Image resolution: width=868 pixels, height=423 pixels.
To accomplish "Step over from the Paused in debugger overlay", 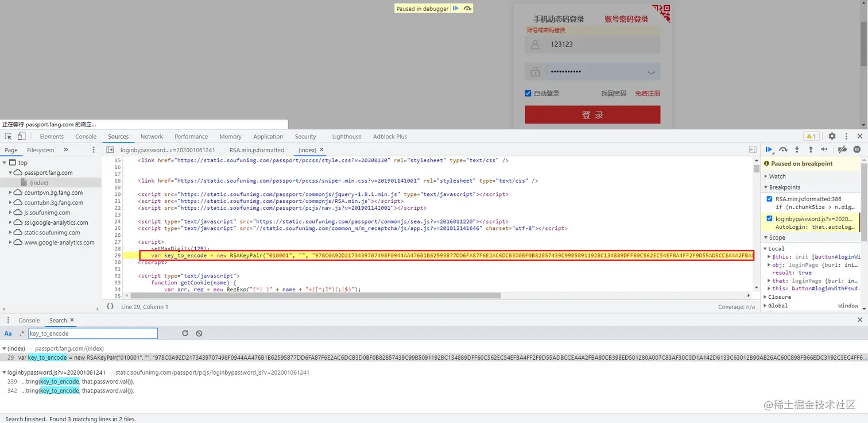I will [x=467, y=9].
